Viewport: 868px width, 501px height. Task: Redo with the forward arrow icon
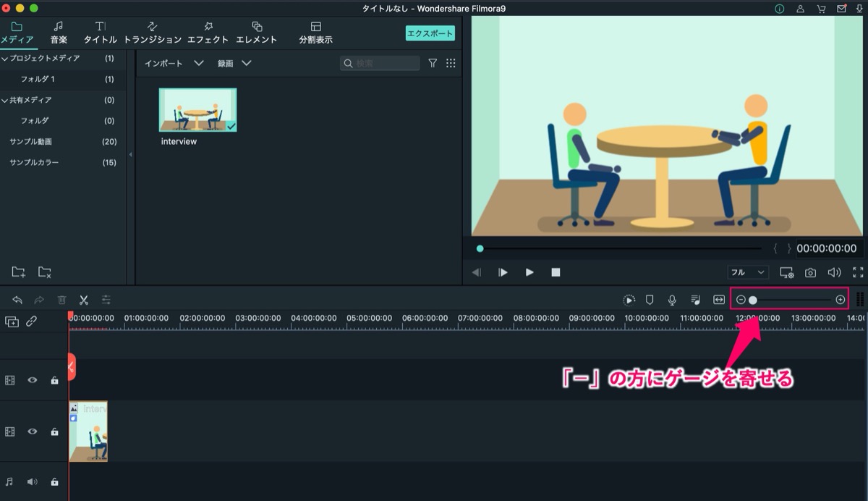(40, 300)
